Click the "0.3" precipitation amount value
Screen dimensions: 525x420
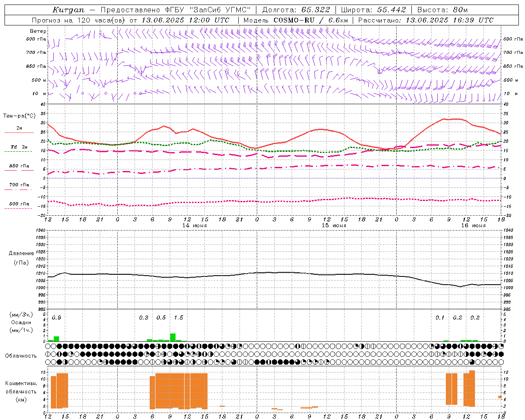pos(144,318)
